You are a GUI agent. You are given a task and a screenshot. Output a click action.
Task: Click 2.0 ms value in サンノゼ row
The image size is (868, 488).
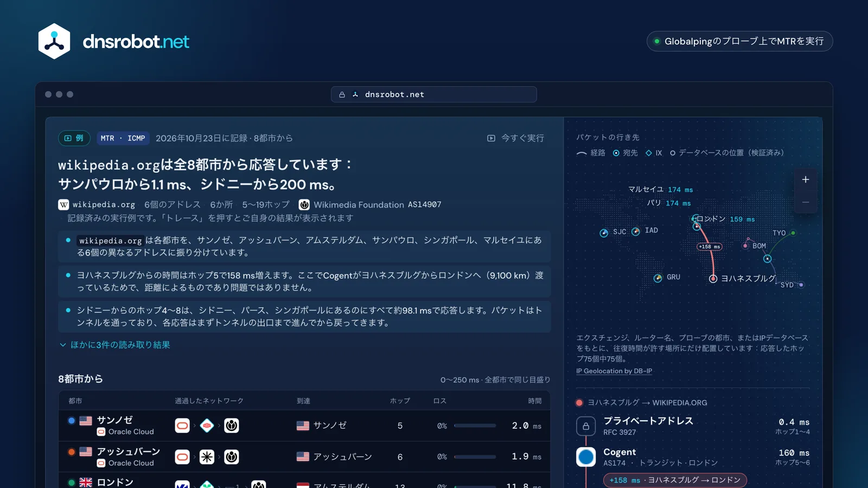click(526, 426)
